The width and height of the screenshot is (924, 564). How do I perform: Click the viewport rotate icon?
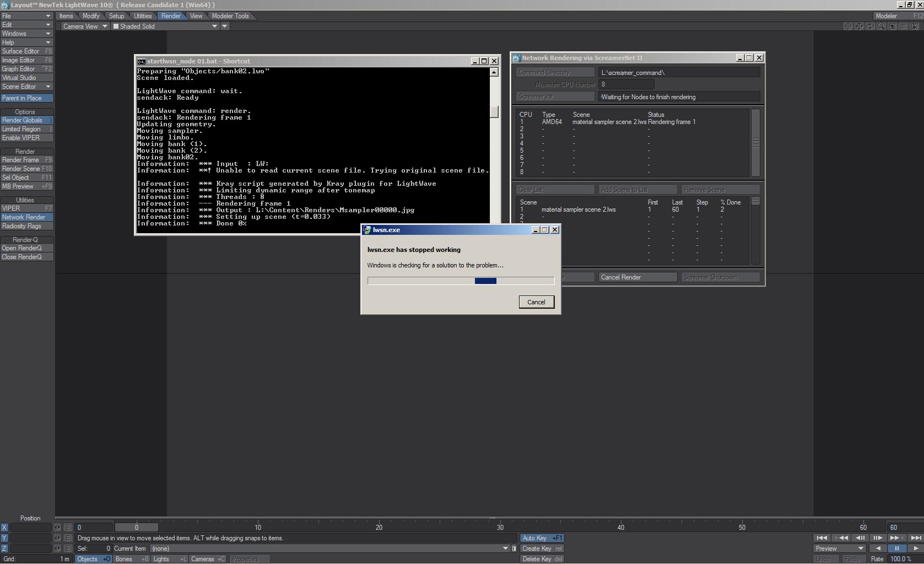pyautogui.click(x=871, y=26)
